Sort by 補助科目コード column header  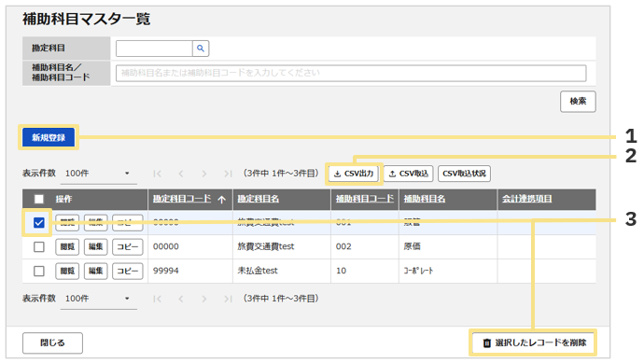click(x=365, y=199)
